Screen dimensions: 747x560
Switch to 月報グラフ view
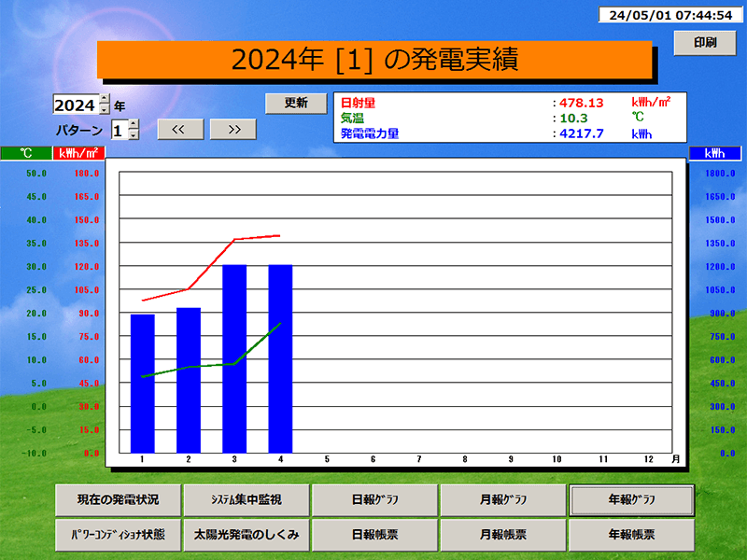pyautogui.click(x=503, y=500)
